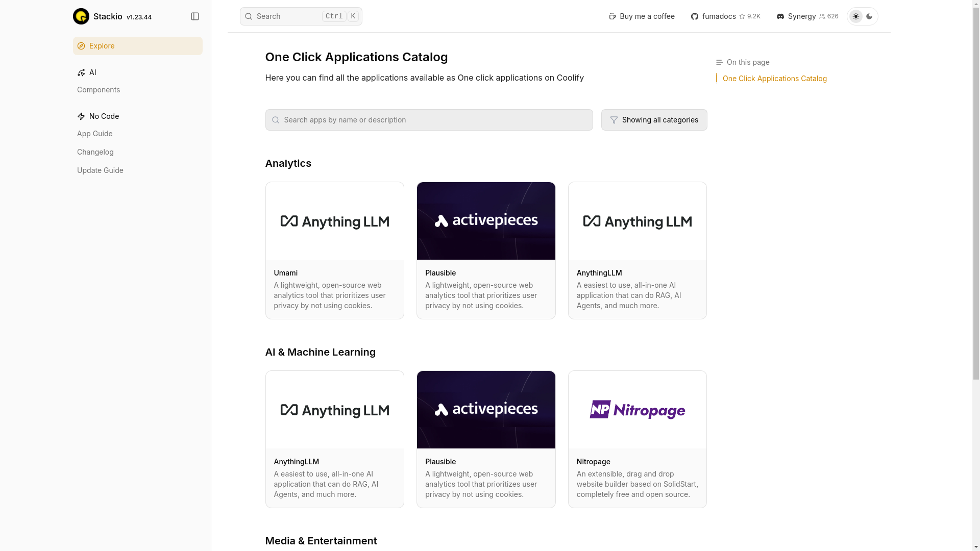Open the Nitropage card thumbnail
This screenshot has height=551, width=980.
click(638, 410)
